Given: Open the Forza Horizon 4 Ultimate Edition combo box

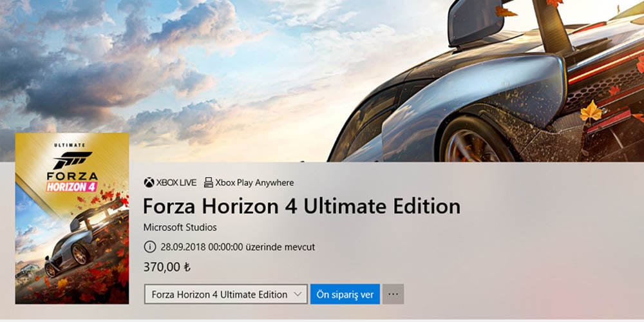Looking at the screenshot, I should point(226,294).
